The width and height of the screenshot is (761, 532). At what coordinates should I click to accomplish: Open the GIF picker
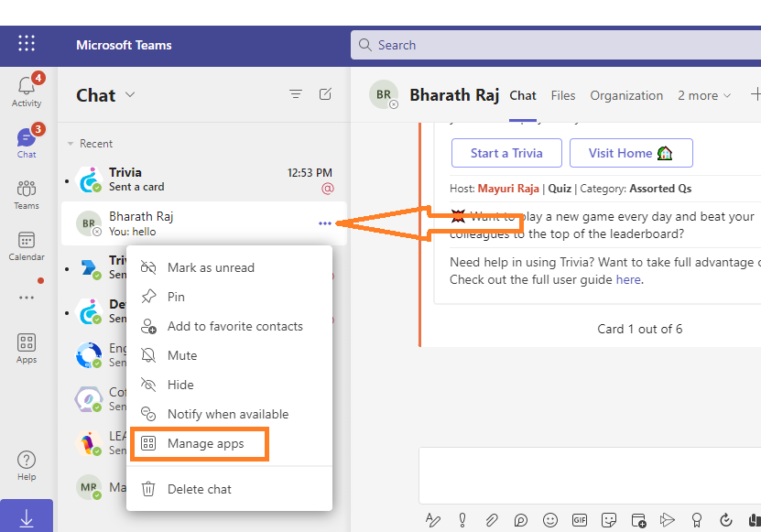(580, 520)
